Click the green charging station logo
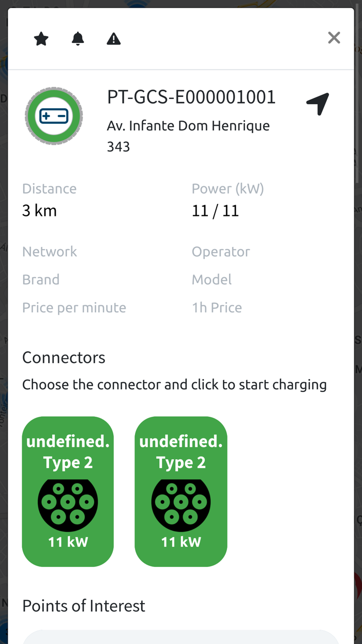 tap(54, 115)
